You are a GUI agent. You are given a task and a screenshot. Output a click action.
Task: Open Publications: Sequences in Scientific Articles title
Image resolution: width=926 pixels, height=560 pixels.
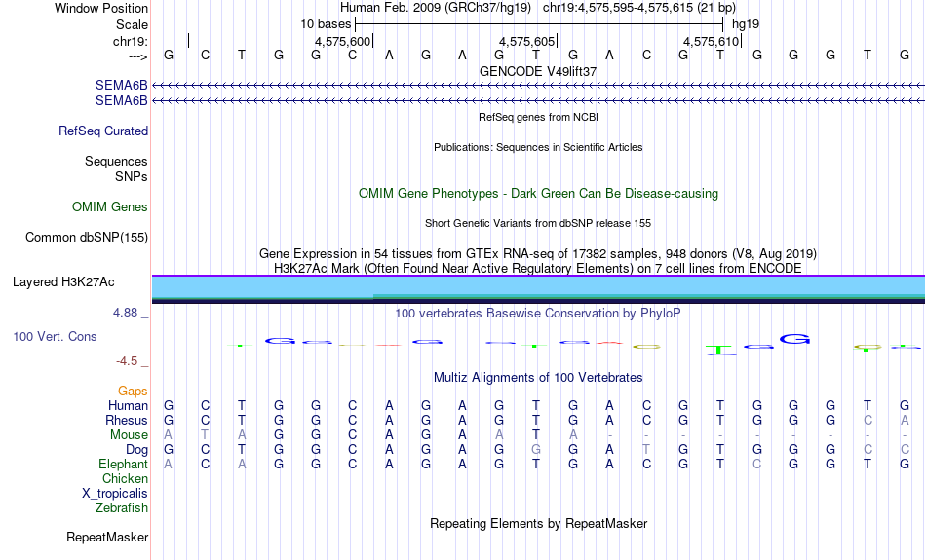tap(538, 147)
